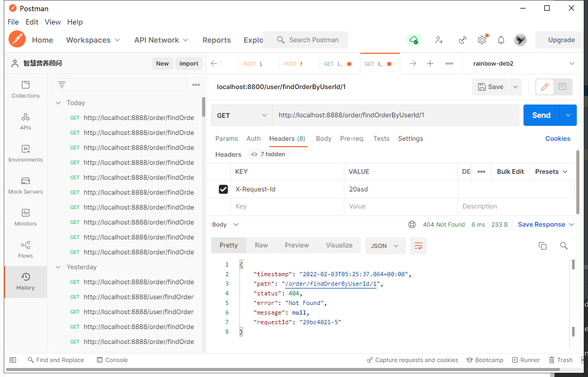This screenshot has width=588, height=377.
Task: Click the Send button
Action: 541,115
